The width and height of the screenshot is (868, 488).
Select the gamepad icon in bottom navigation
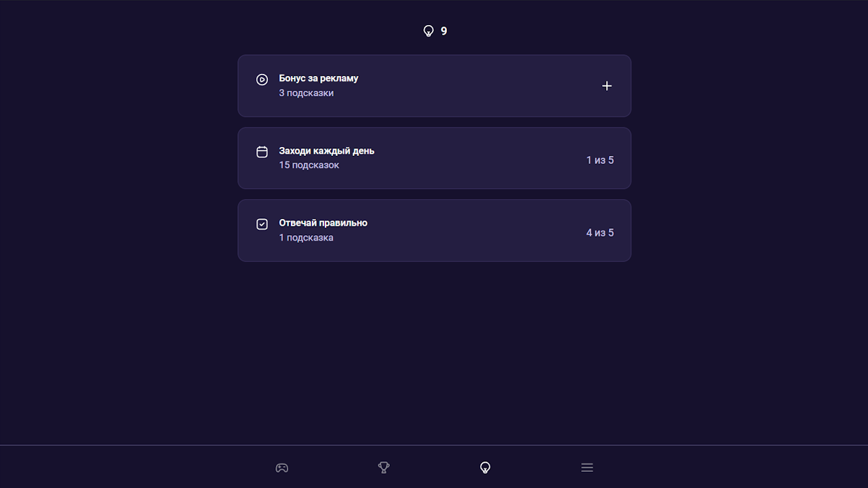281,468
